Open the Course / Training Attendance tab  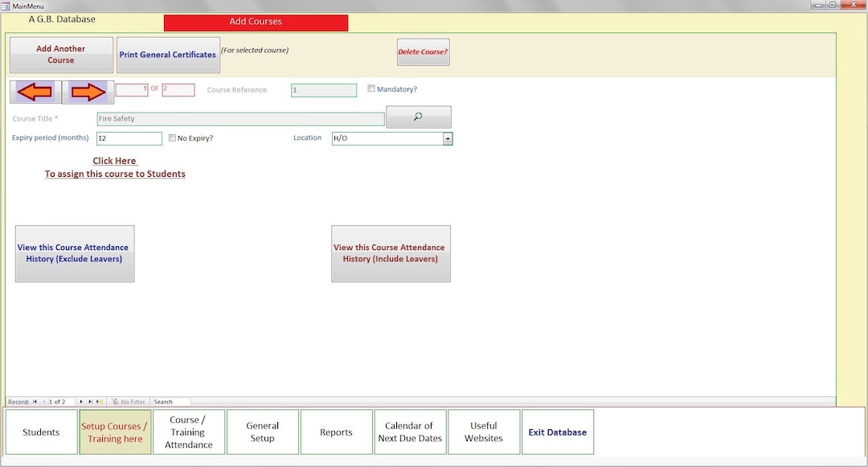(188, 432)
